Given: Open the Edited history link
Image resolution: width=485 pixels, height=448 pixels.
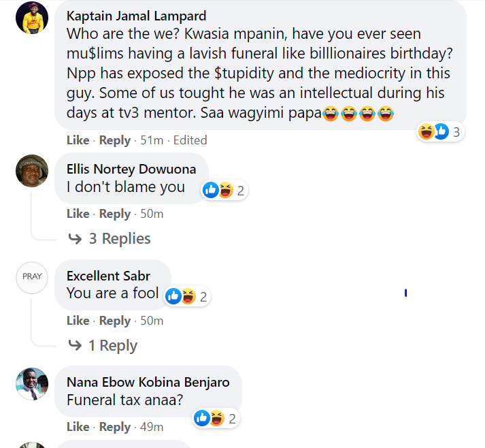Looking at the screenshot, I should pos(190,140).
